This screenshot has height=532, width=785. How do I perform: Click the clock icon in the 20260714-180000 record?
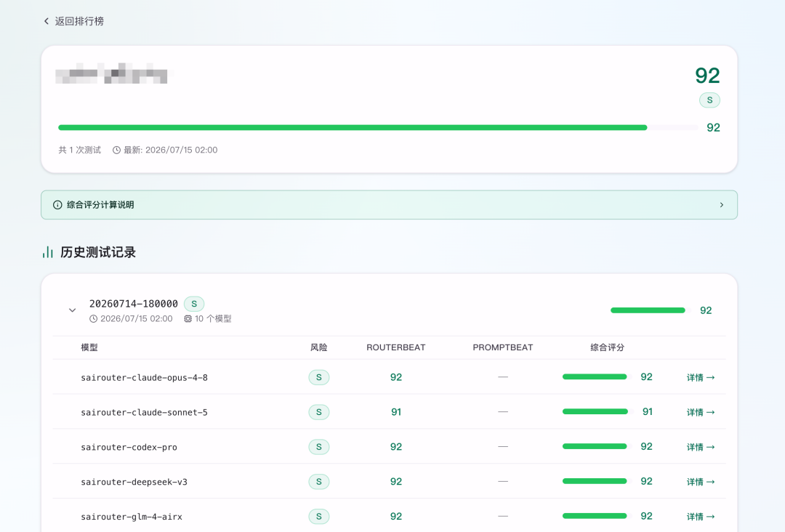[x=93, y=319]
